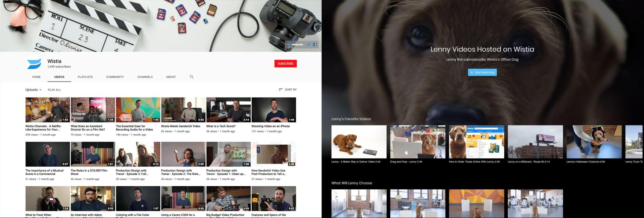The image size is (644, 218).
Task: Open Production Design with Trevor Episode 3 thumbnail
Action: coord(138,154)
